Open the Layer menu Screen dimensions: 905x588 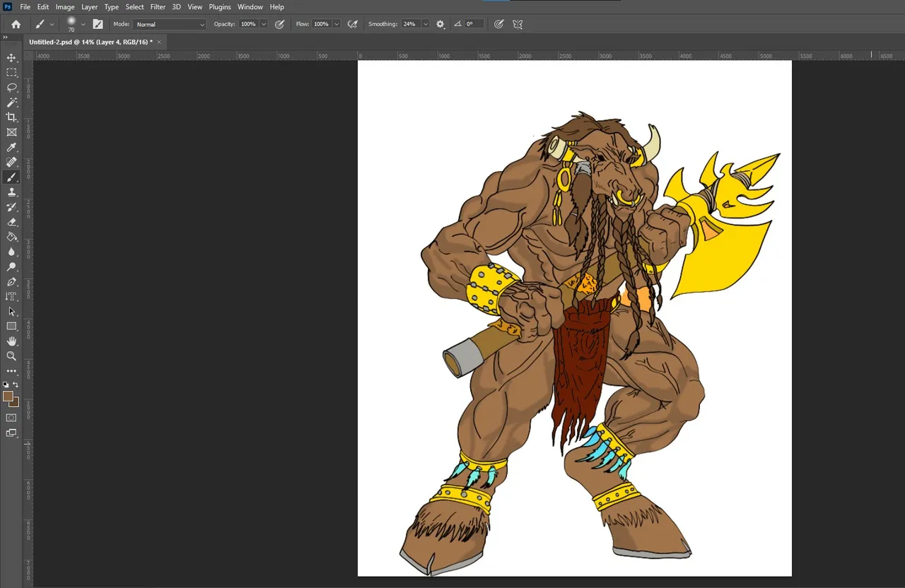coord(89,7)
